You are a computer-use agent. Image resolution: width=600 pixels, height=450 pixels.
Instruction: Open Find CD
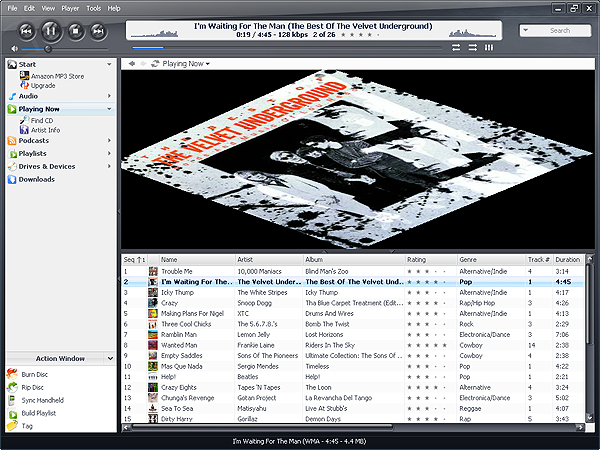pyautogui.click(x=42, y=121)
